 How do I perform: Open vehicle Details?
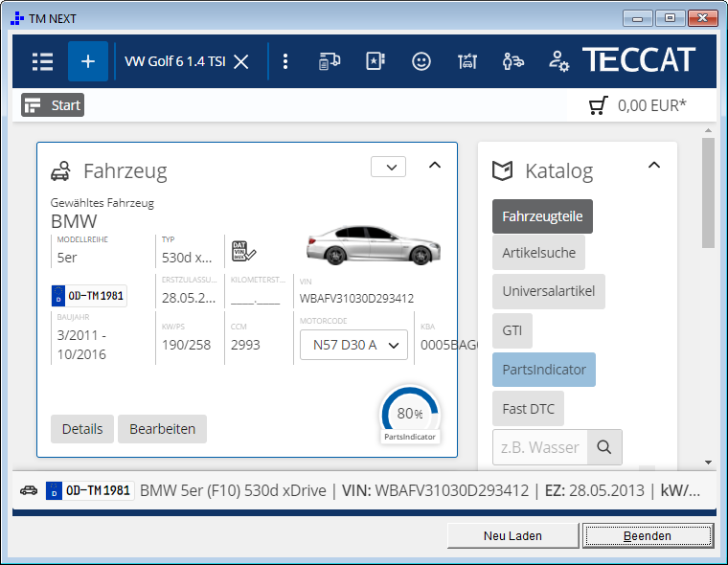point(82,429)
